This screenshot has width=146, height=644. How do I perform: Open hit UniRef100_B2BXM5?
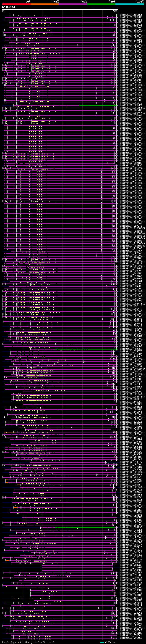131,17
